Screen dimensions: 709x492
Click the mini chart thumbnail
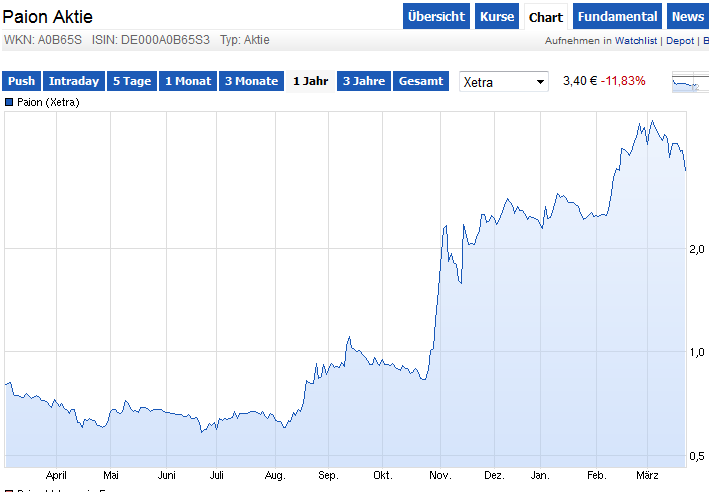pos(690,82)
